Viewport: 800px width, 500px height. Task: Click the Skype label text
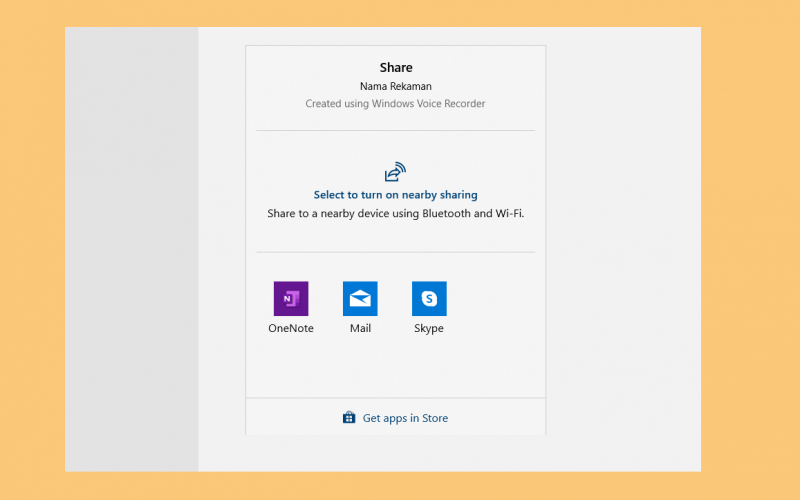429,329
